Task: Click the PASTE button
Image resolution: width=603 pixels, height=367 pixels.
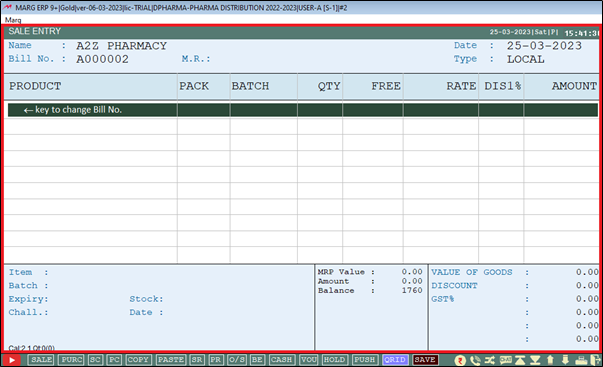Action: (170, 360)
